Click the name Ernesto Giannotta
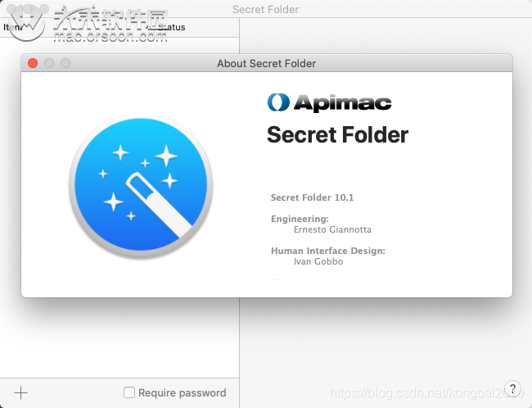 (332, 229)
